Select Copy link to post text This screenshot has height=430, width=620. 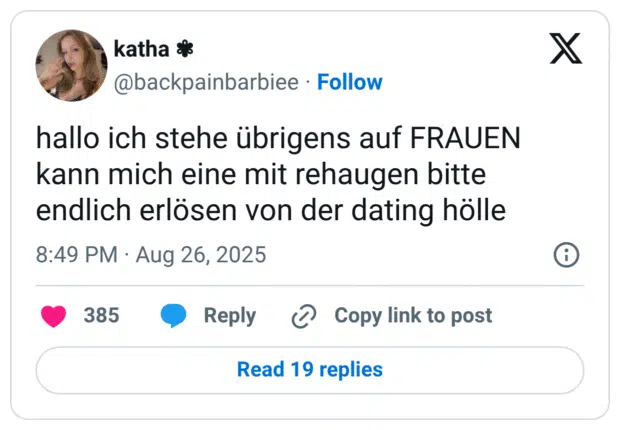[x=413, y=316]
